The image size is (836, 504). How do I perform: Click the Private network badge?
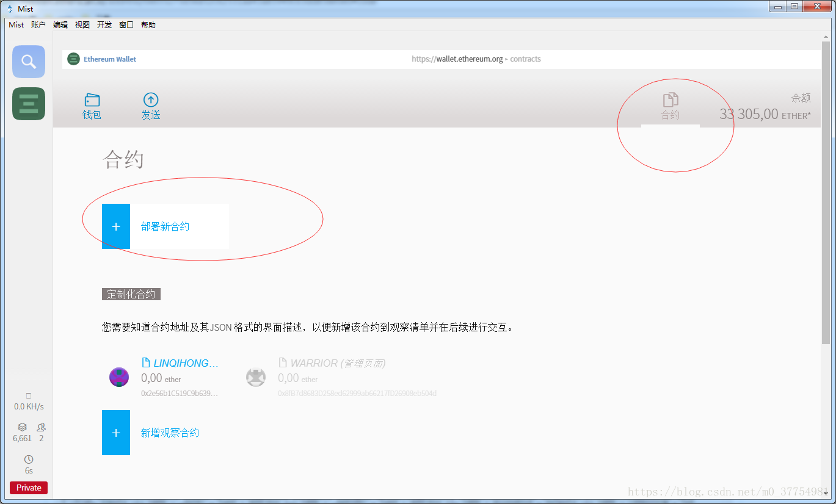coord(29,488)
